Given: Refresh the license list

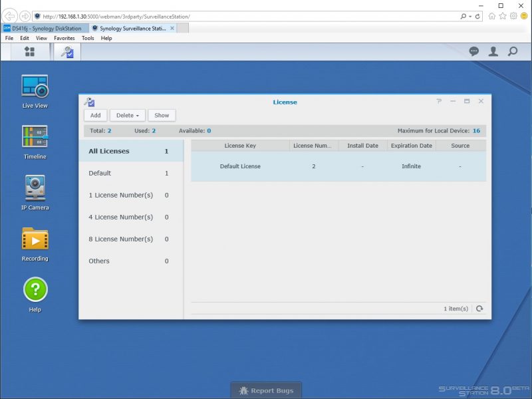Looking at the screenshot, I should pyautogui.click(x=479, y=309).
